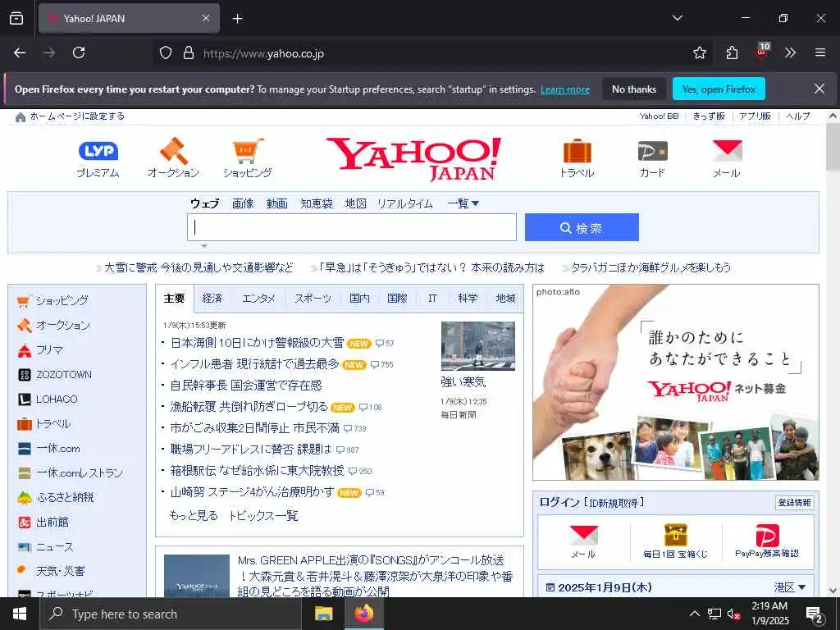Open the Learn more link

tap(565, 89)
